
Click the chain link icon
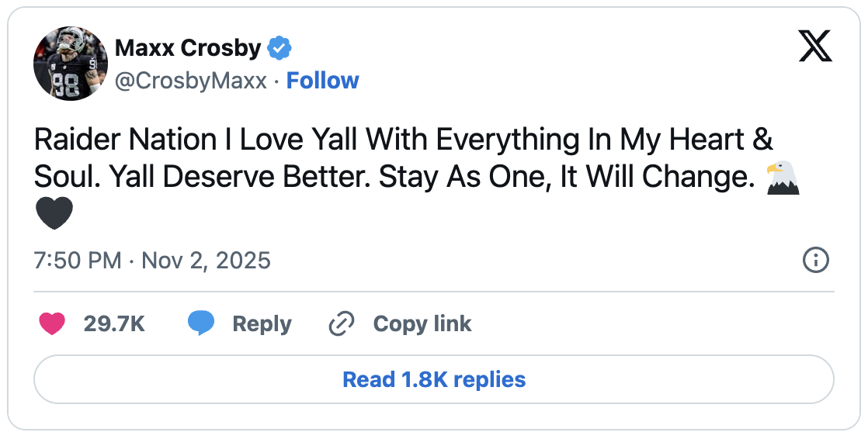coord(341,323)
